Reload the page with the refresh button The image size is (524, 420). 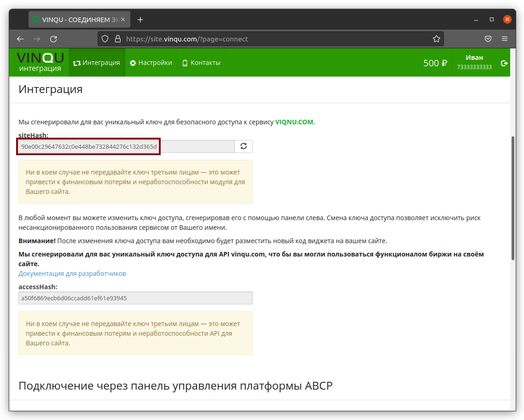53,39
